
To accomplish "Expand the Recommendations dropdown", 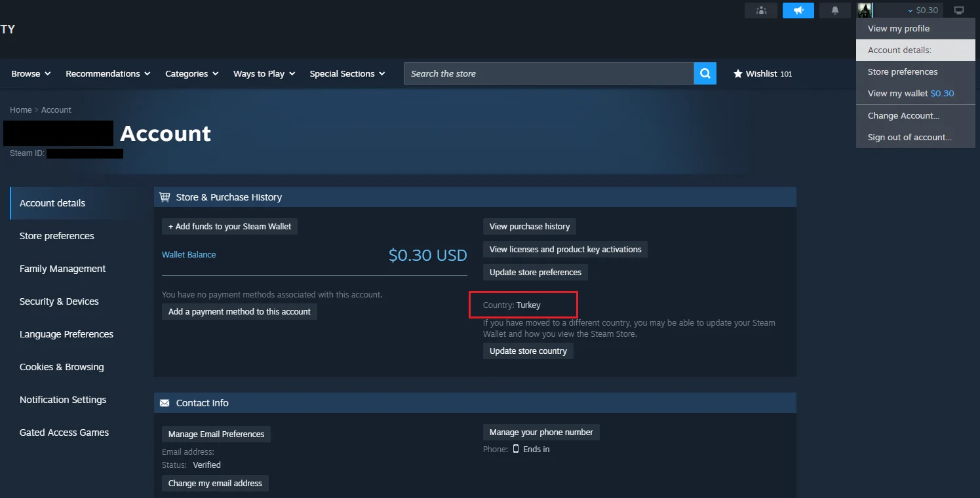I will pos(108,74).
